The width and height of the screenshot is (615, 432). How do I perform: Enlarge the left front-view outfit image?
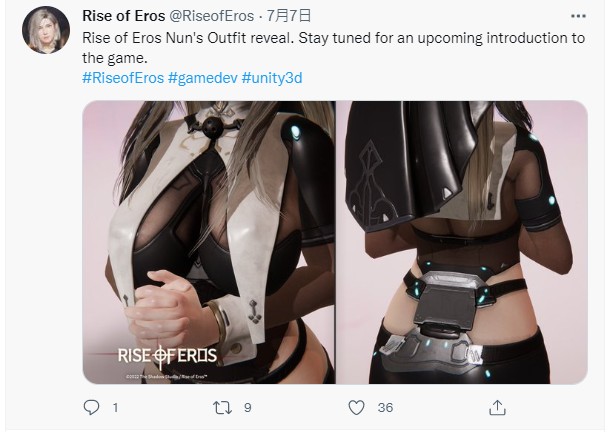[x=209, y=242]
